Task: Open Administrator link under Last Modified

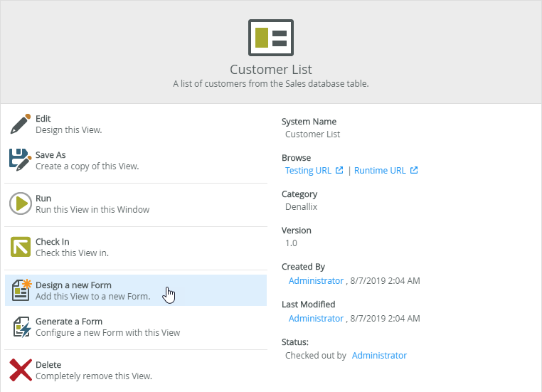Action: [x=316, y=319]
